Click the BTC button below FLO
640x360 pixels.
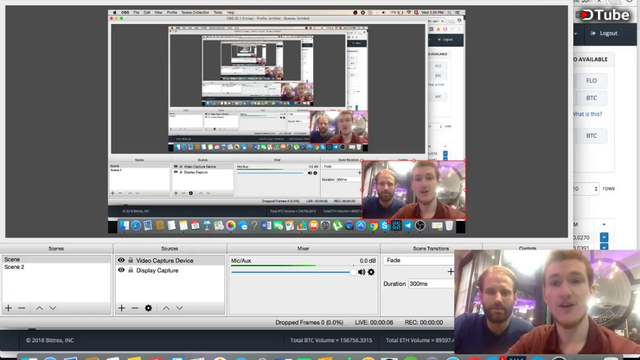591,98
